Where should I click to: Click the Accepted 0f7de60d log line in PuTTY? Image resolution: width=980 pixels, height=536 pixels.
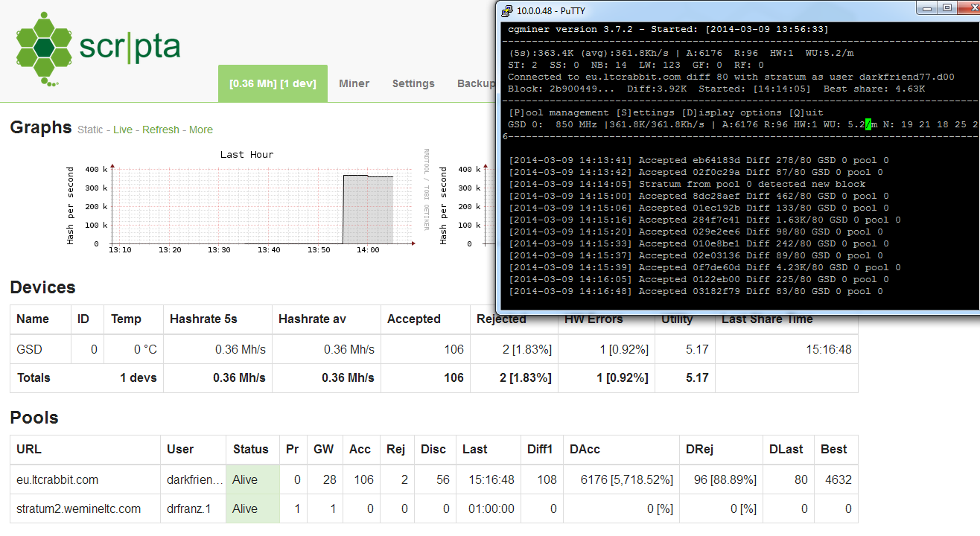coord(704,267)
